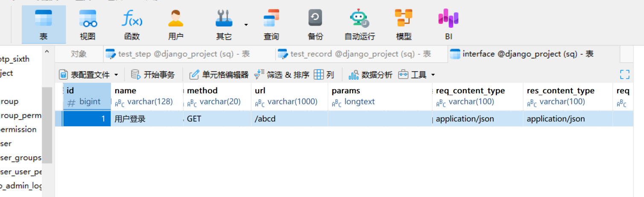Select ser_user_pe item in sidebar tree
644x197 pixels.
pyautogui.click(x=20, y=172)
